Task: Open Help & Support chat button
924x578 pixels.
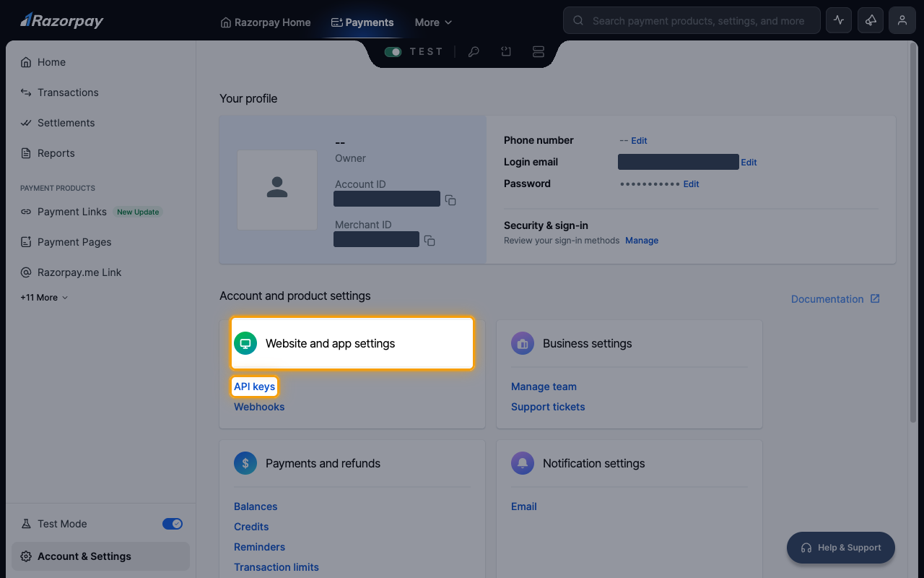Action: (x=841, y=548)
